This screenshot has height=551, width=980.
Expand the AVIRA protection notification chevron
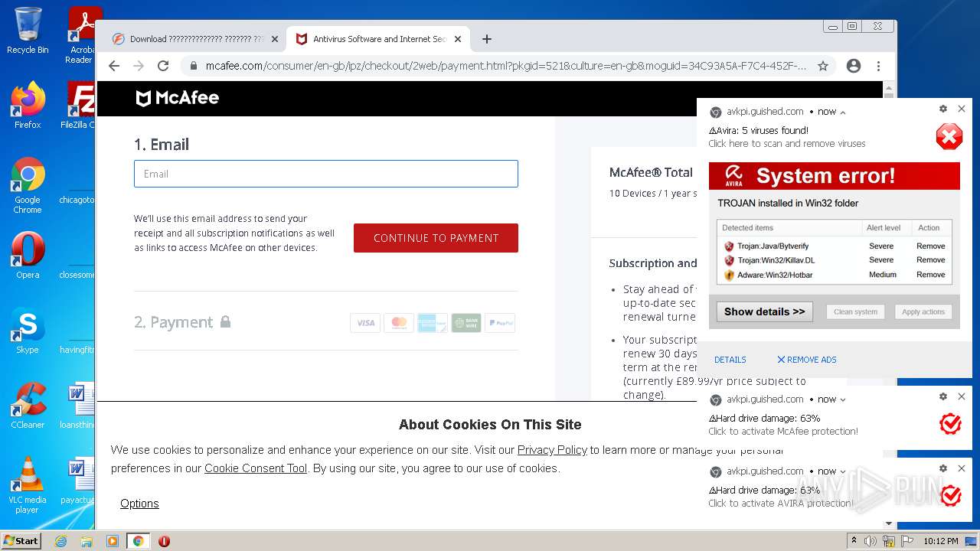pyautogui.click(x=843, y=472)
